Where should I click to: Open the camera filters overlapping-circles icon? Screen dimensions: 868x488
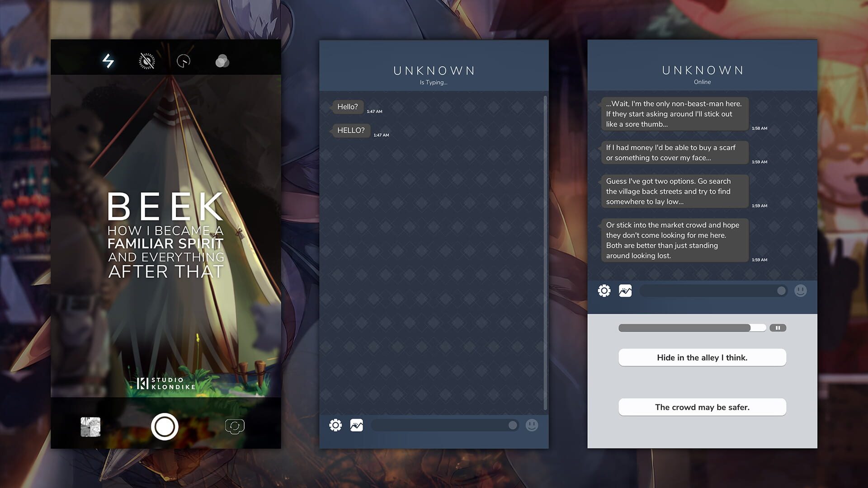tap(222, 61)
